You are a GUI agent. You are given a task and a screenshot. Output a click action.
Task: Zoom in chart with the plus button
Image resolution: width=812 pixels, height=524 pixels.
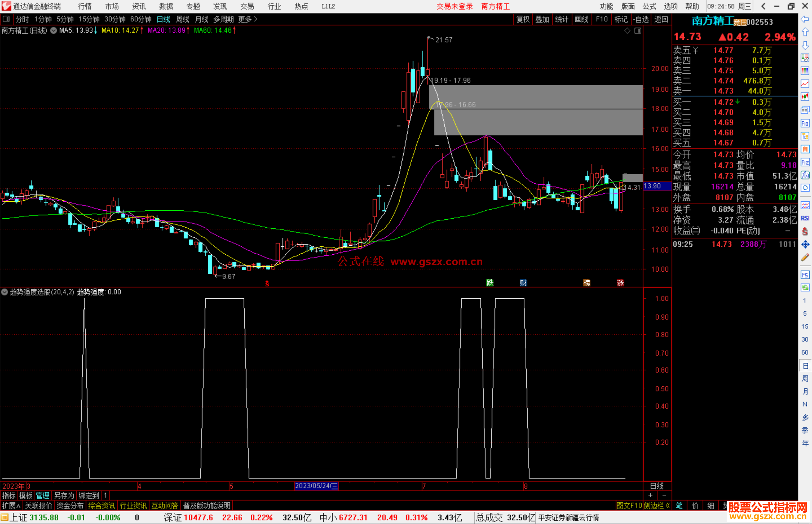coord(650,495)
